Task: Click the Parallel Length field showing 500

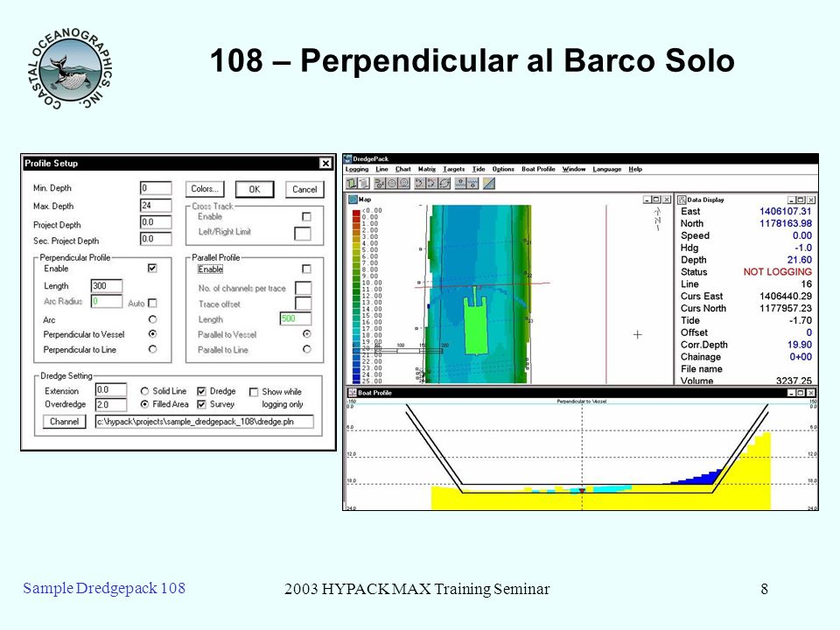Action: coord(295,318)
